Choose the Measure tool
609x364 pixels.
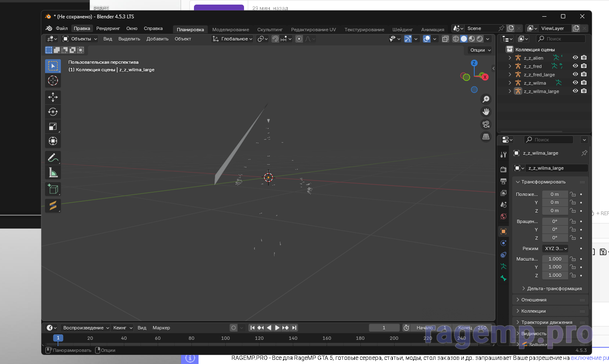53,172
